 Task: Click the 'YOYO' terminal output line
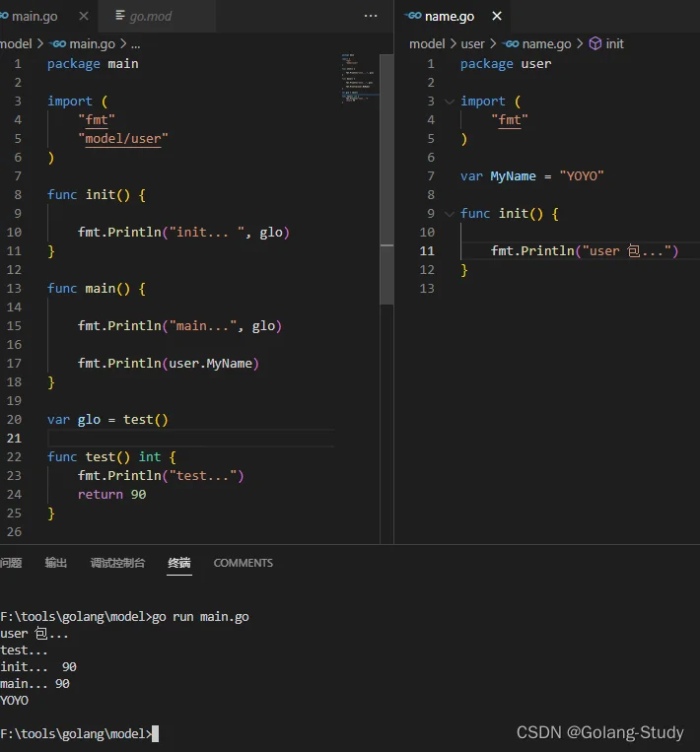[15, 701]
